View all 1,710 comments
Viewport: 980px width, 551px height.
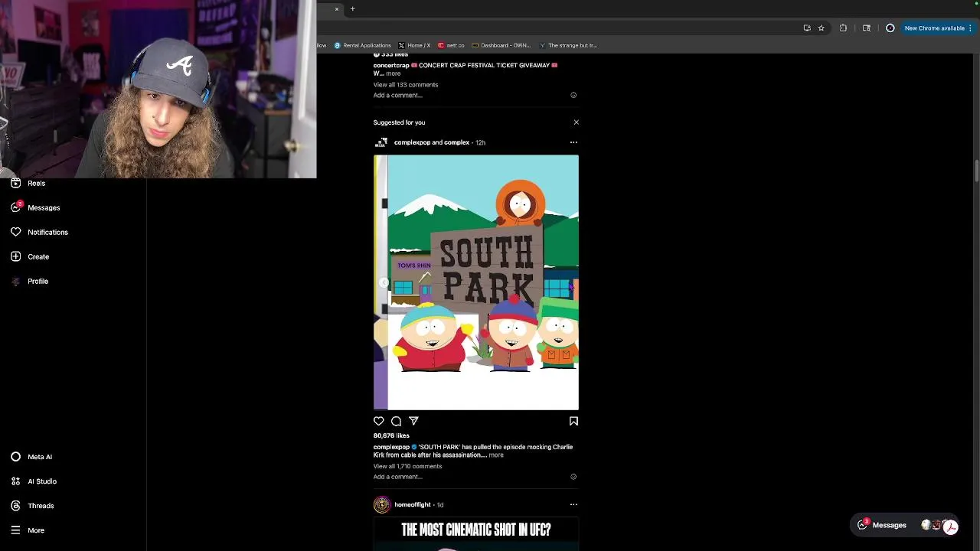407,466
